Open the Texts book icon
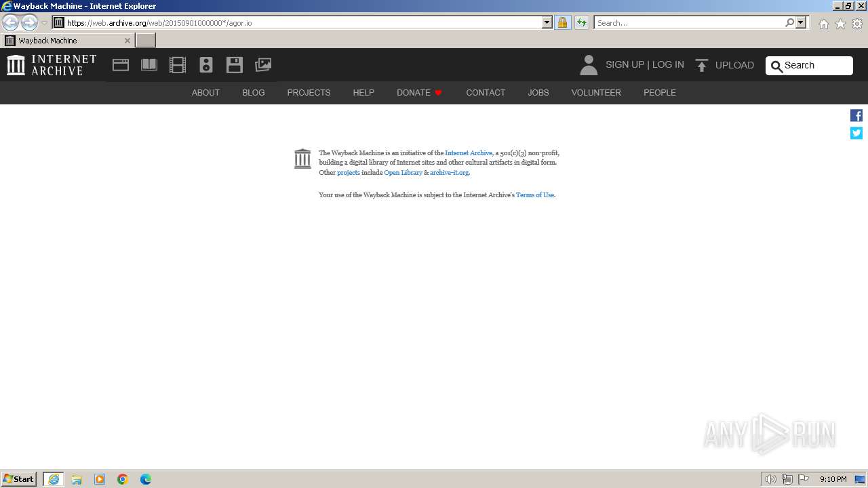Screen dimensions: 868x488 (149, 65)
